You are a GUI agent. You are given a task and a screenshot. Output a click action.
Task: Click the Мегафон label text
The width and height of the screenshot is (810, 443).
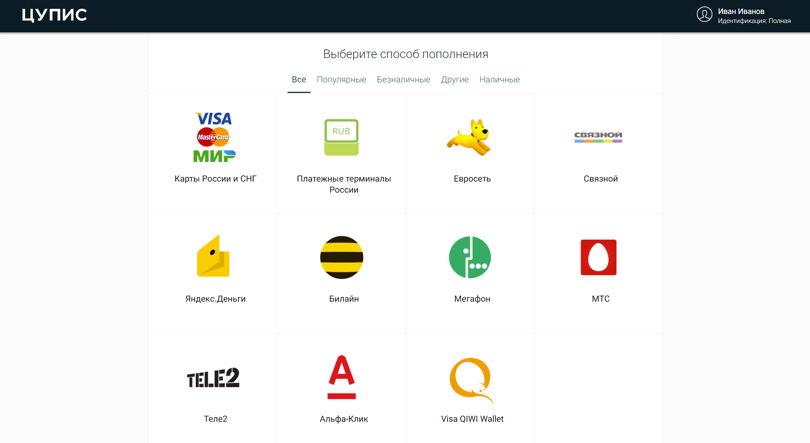coord(472,299)
